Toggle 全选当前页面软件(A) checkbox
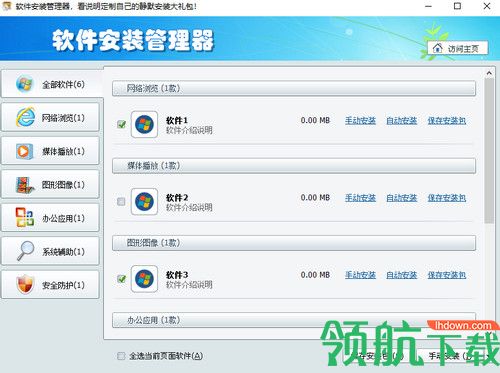Viewport: 500px width, 373px height. [121, 356]
